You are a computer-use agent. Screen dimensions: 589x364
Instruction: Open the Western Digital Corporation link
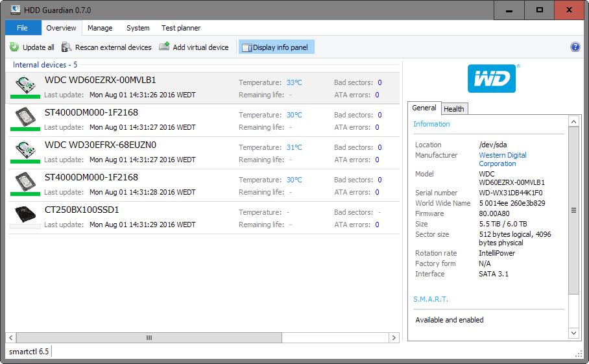503,159
